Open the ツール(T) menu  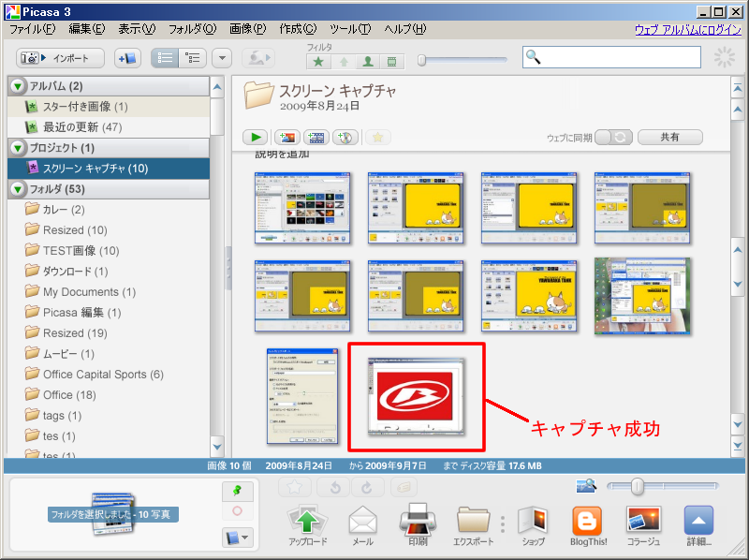coord(350,29)
